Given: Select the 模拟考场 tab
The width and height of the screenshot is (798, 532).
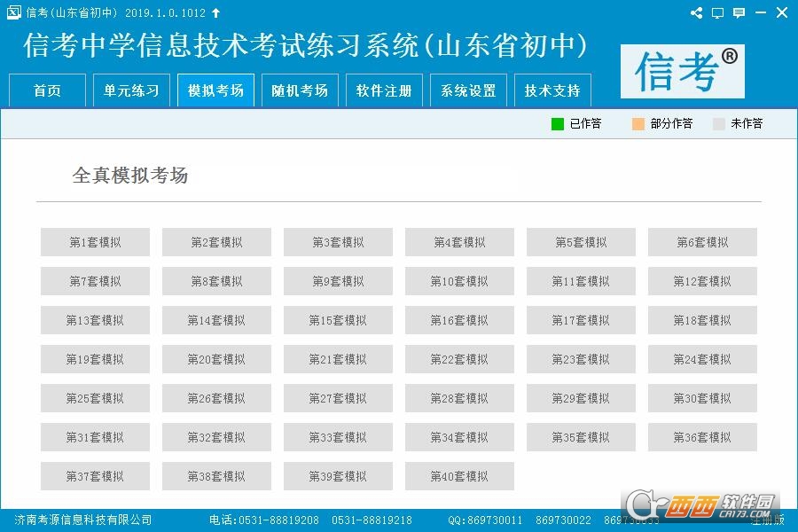Looking at the screenshot, I should coord(215,90).
